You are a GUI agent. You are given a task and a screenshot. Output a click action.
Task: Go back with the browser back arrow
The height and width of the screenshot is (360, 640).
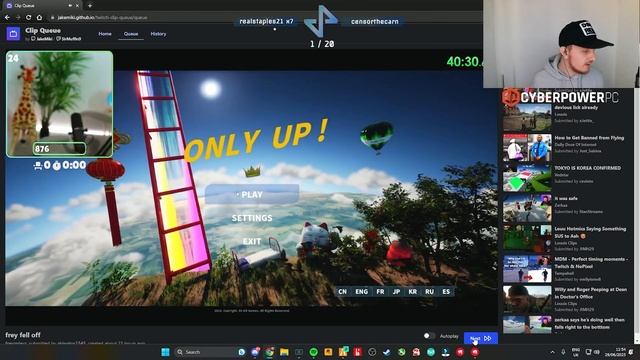tap(7, 18)
